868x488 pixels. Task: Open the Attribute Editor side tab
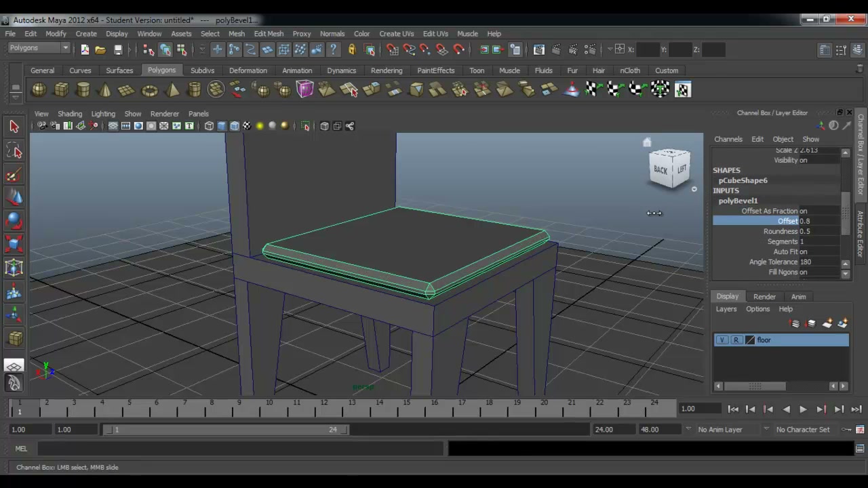coord(861,234)
